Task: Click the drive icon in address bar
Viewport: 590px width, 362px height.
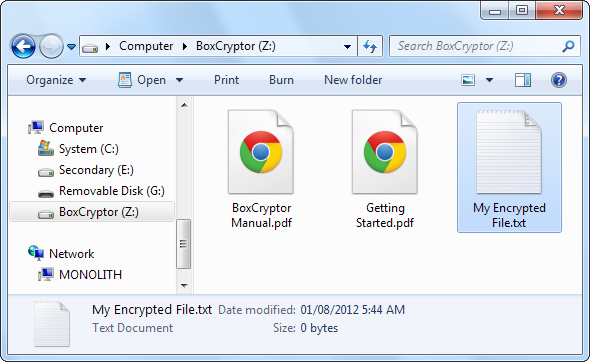Action: coord(90,48)
